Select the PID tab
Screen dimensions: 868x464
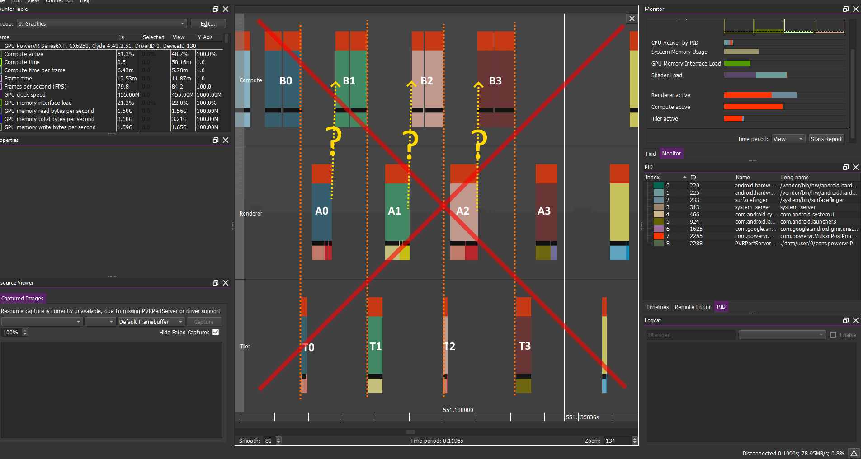pyautogui.click(x=721, y=307)
